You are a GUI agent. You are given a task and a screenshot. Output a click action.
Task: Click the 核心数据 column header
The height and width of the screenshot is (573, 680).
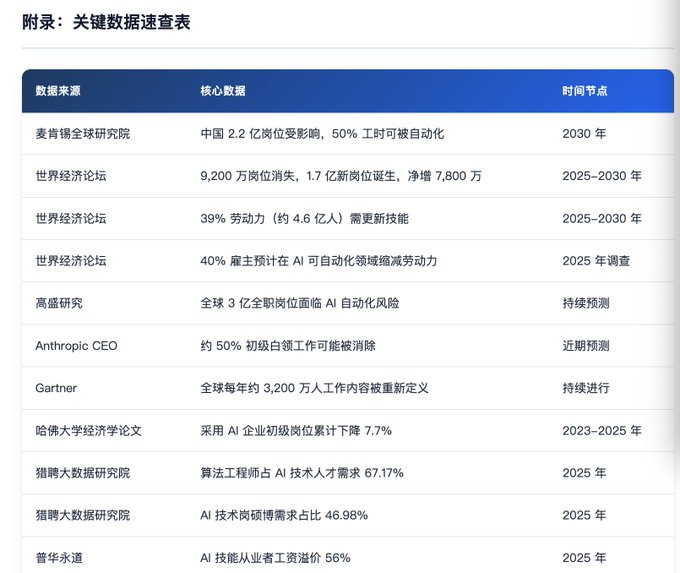(223, 91)
